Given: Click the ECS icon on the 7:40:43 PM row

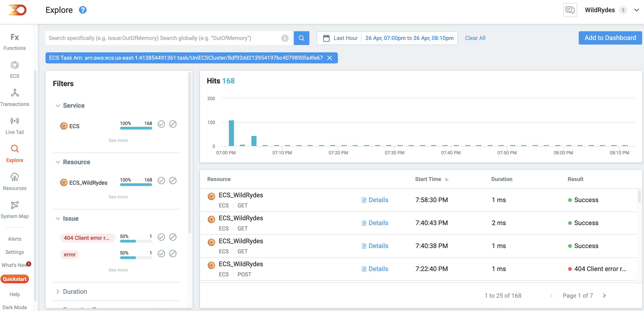Looking at the screenshot, I should [211, 219].
